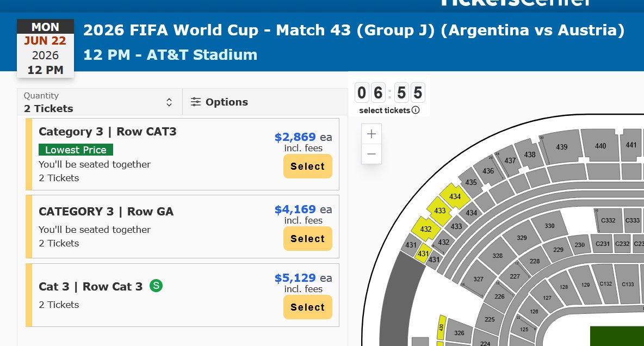Screen dimensions: 644x346
Task: Select the $5,129 Cat 3 tickets
Action: click(x=307, y=307)
